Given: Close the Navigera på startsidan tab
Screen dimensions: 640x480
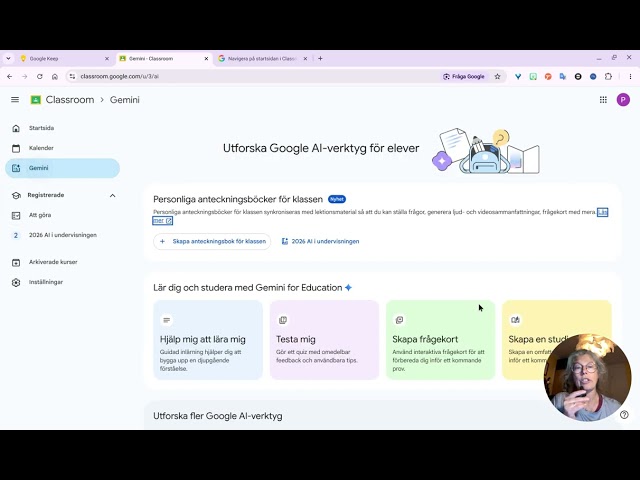Looking at the screenshot, I should pos(305,58).
